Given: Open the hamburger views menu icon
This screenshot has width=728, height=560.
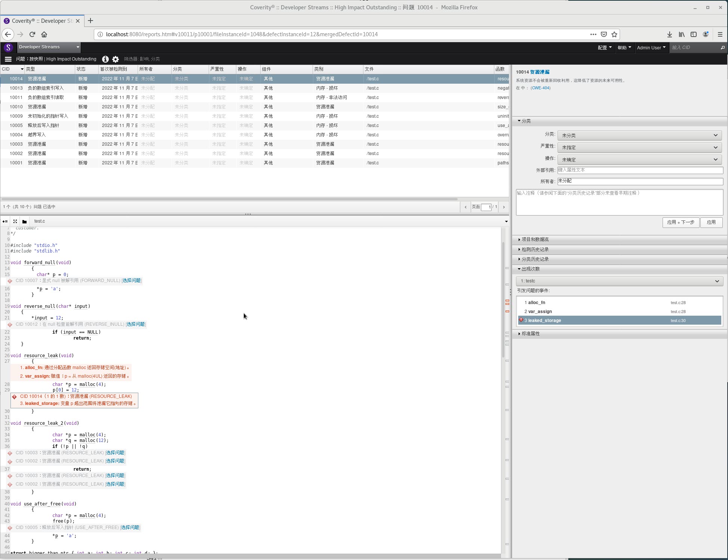Looking at the screenshot, I should tap(8, 59).
